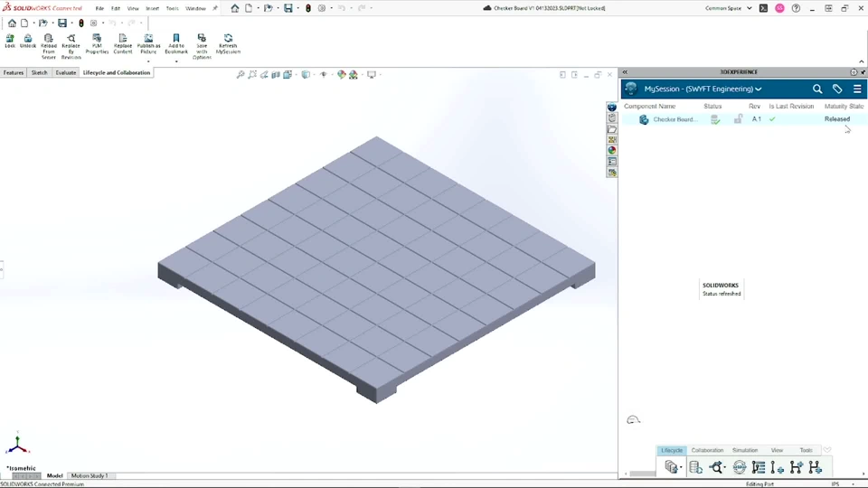
Task: Click the tag icon in MySession header
Action: point(837,89)
